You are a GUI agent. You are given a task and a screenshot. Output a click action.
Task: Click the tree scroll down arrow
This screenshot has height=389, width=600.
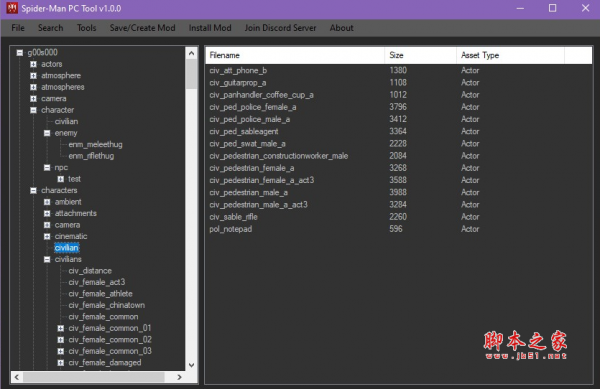coord(192,365)
